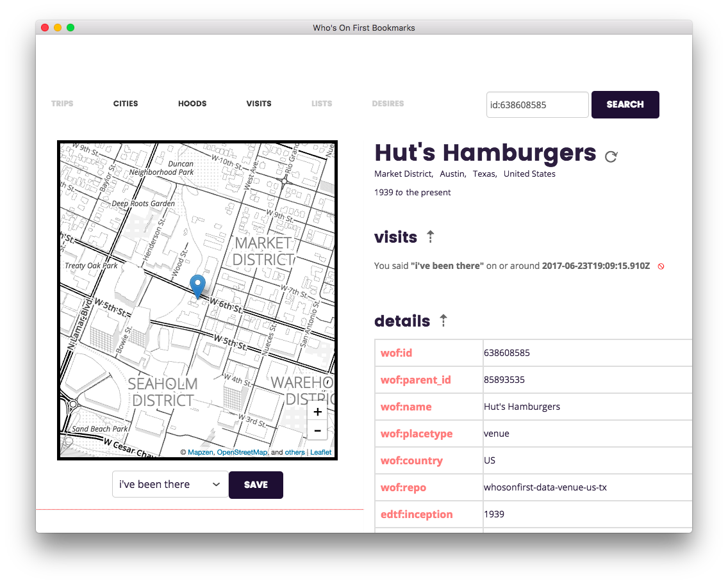Viewport: 728px width, 584px height.
Task: Collapse the visits section arrow
Action: tap(431, 237)
